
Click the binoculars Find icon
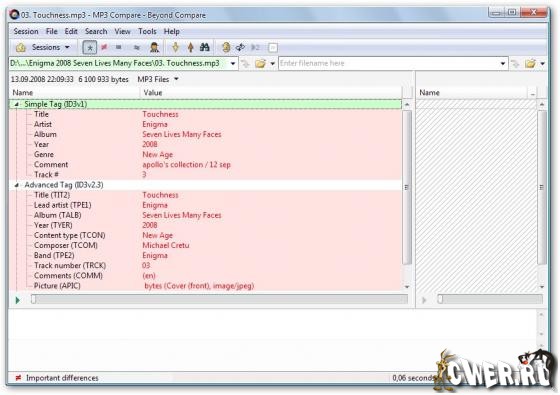coord(205,47)
